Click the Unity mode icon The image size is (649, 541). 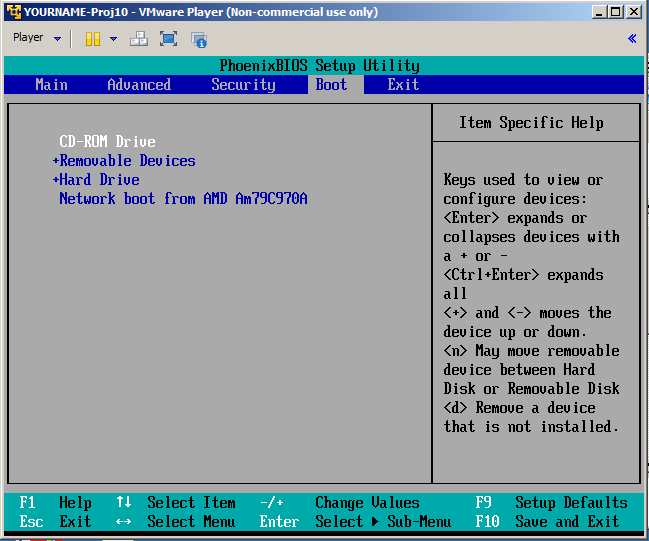point(199,40)
